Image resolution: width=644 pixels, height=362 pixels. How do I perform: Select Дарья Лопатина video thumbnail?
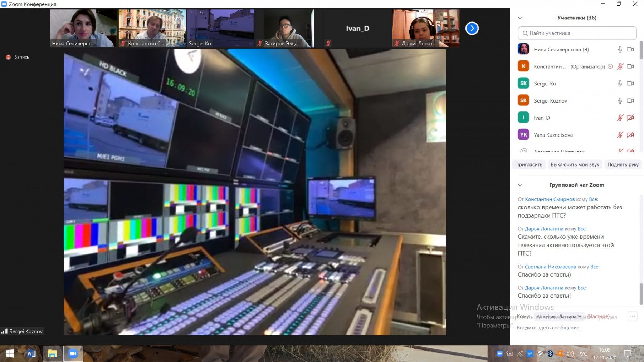[x=426, y=28]
